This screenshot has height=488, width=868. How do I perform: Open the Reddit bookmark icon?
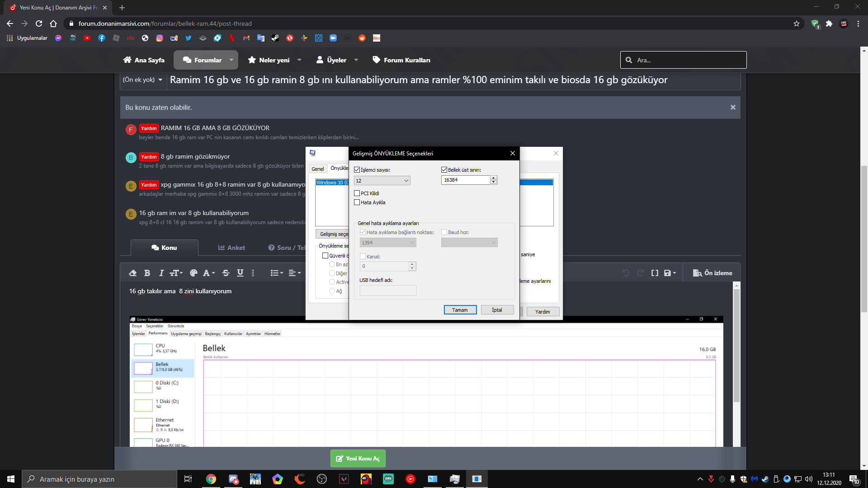[362, 38]
